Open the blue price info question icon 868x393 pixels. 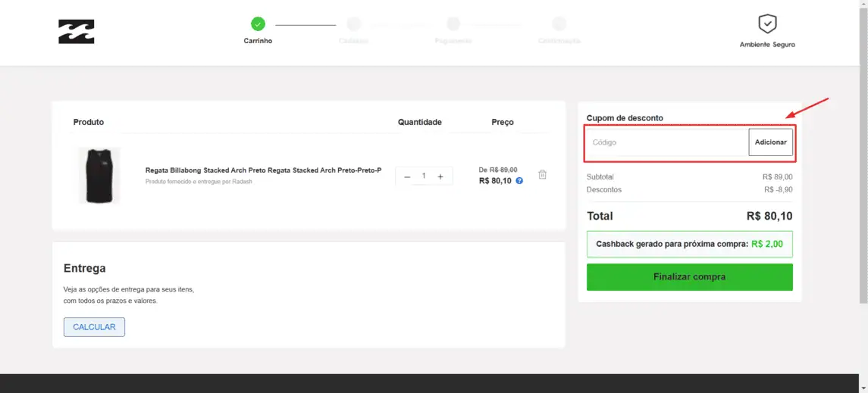pyautogui.click(x=519, y=180)
